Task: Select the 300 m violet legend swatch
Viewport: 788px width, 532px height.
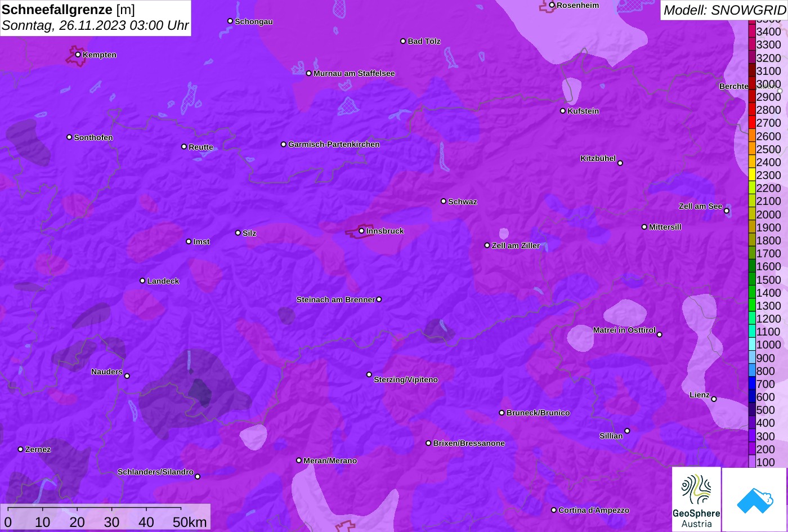Action: pos(752,436)
